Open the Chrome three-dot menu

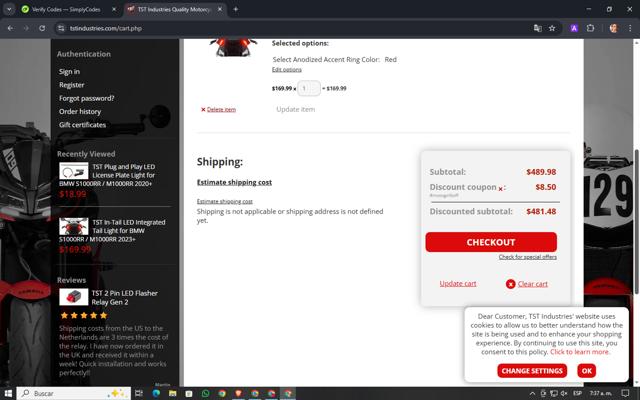click(630, 28)
